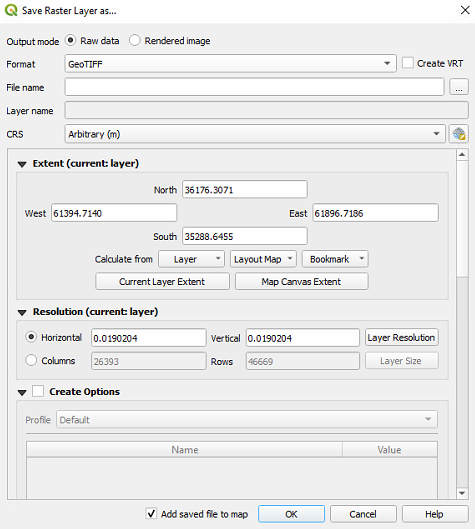This screenshot has height=529, width=475.
Task: Open the CRS Arbitrary (m) dropdown
Action: click(255, 134)
